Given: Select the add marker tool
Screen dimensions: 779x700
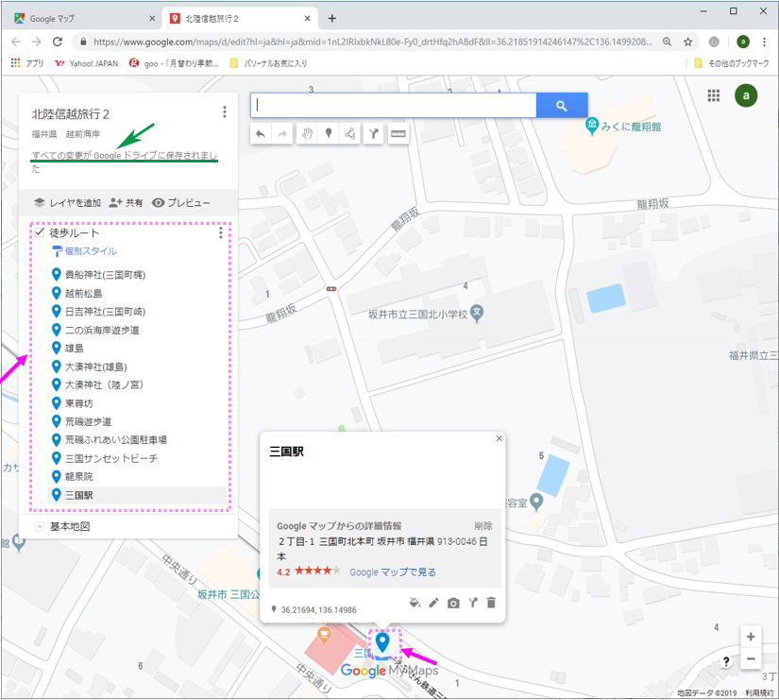Looking at the screenshot, I should pyautogui.click(x=329, y=134).
